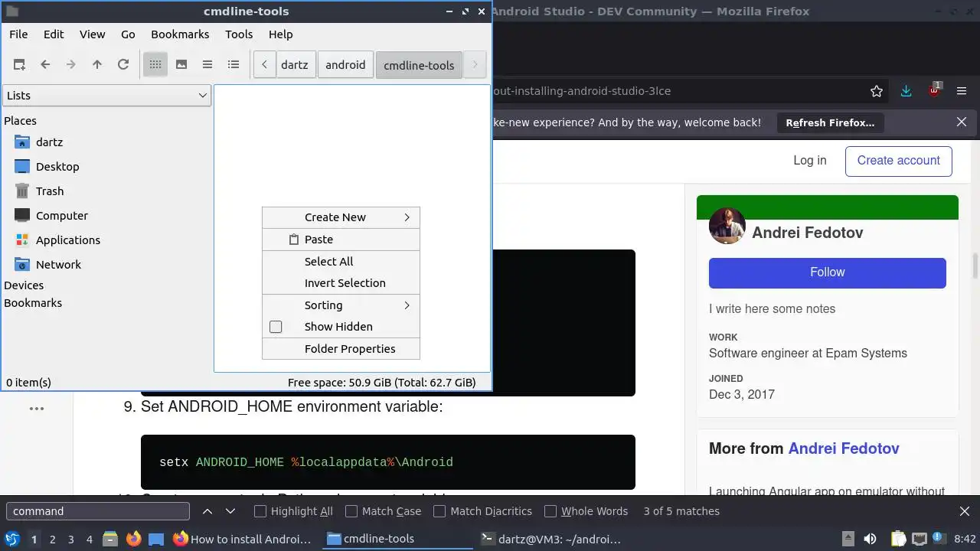The width and height of the screenshot is (980, 551).
Task: Choose Select All from the context menu
Action: pyautogui.click(x=341, y=262)
